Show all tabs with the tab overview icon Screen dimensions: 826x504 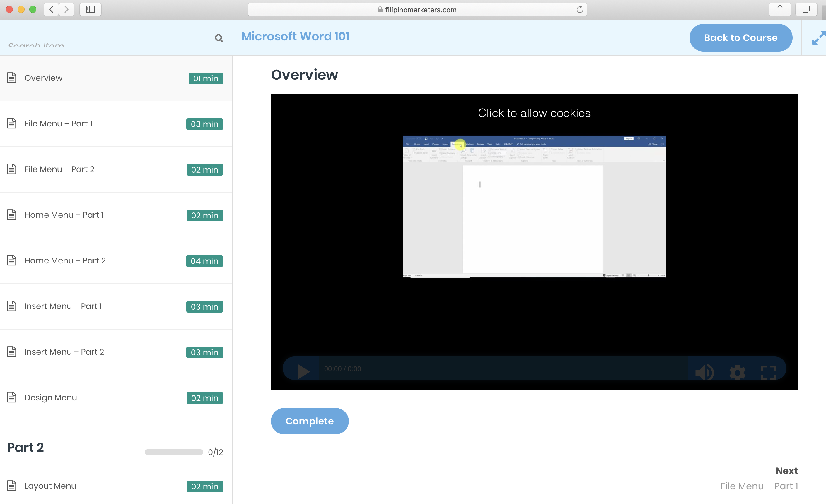[x=806, y=9]
